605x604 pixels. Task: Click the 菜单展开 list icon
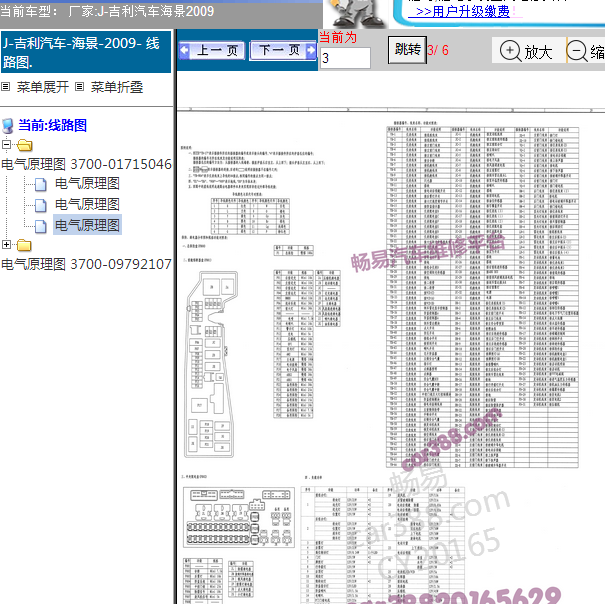pyautogui.click(x=5, y=87)
